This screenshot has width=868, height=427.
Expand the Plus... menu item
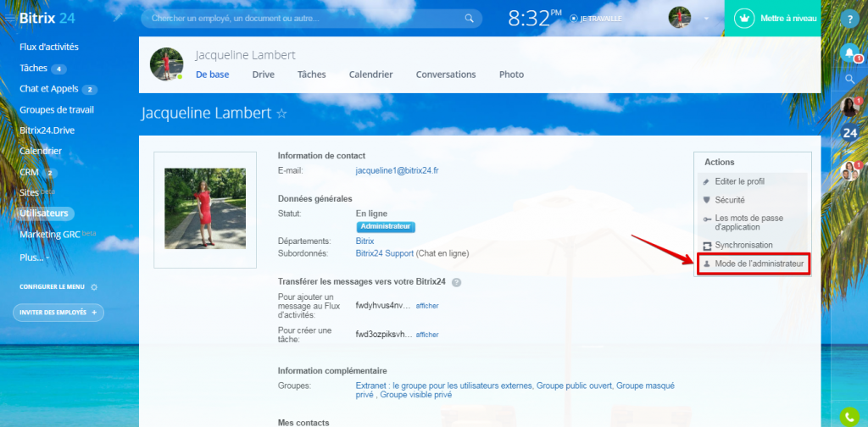point(34,258)
